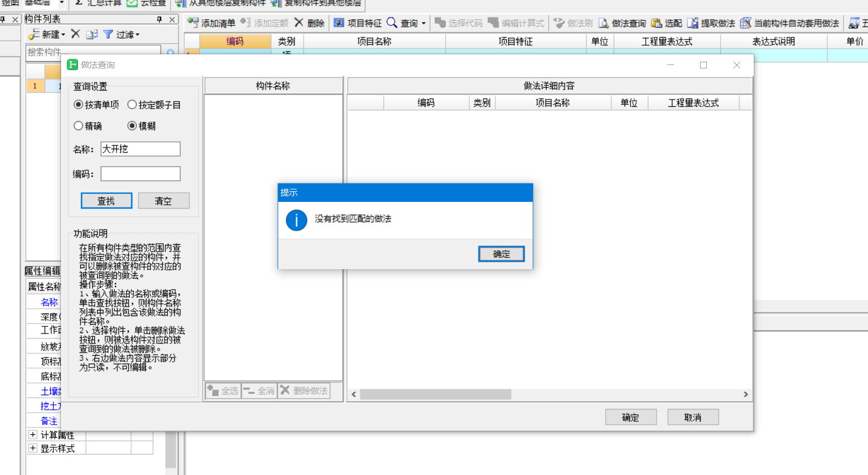Click the 搜索构件 search box

93,52
